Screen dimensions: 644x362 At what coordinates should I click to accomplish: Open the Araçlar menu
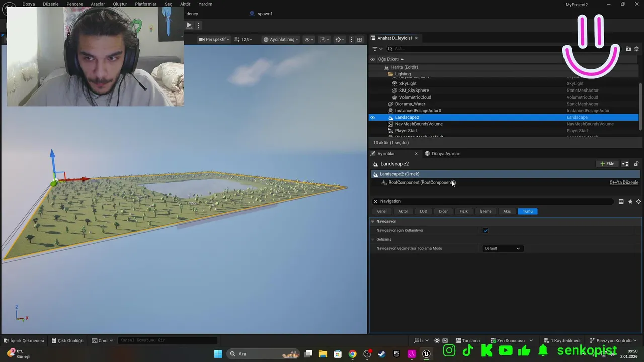[98, 4]
